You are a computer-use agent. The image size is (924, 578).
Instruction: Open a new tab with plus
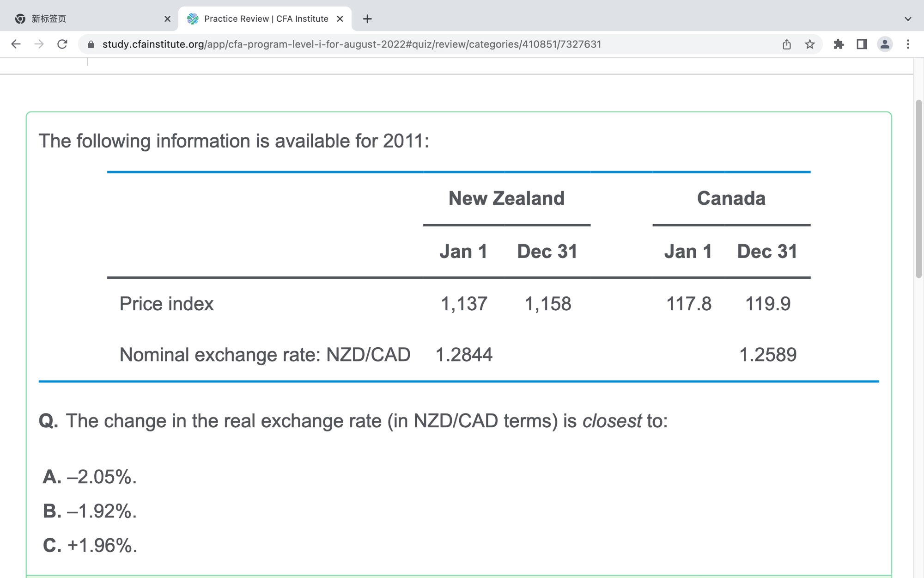pos(367,19)
